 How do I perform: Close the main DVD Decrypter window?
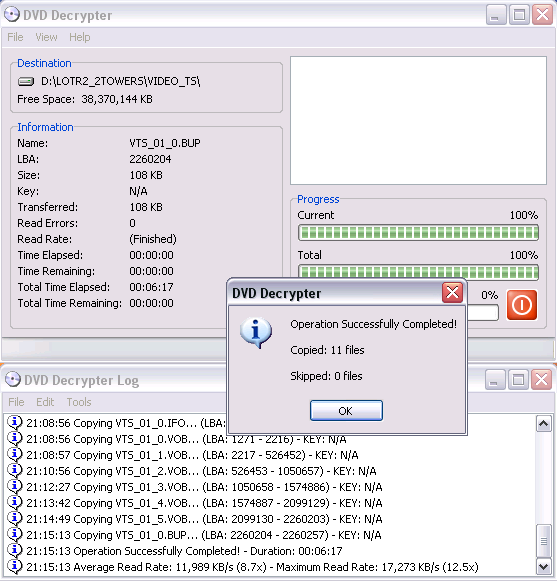542,15
